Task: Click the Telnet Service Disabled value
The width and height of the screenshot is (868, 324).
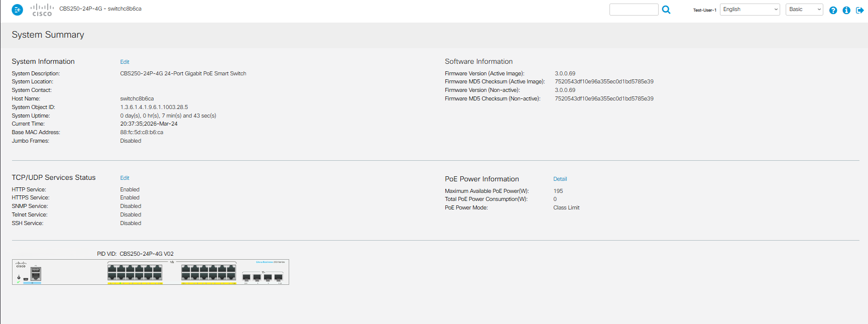Action: [x=131, y=214]
